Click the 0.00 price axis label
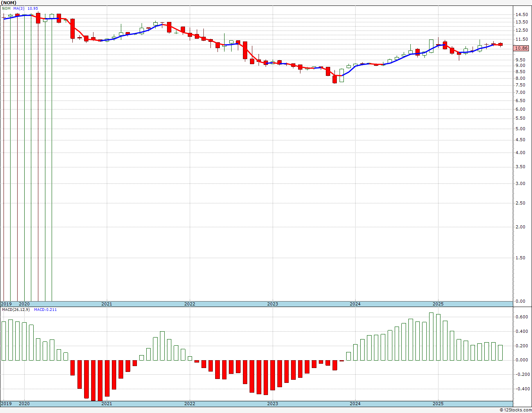The width and height of the screenshot is (532, 413). [x=521, y=301]
